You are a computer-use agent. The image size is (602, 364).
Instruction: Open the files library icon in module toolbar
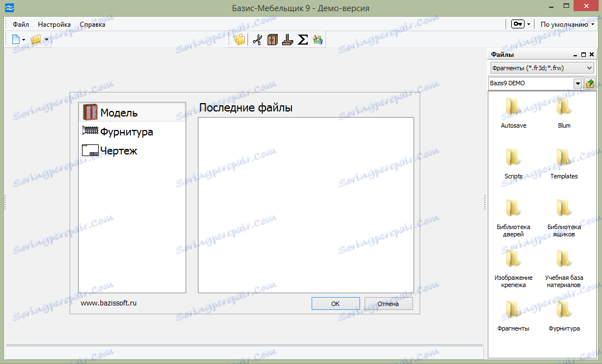coord(240,39)
